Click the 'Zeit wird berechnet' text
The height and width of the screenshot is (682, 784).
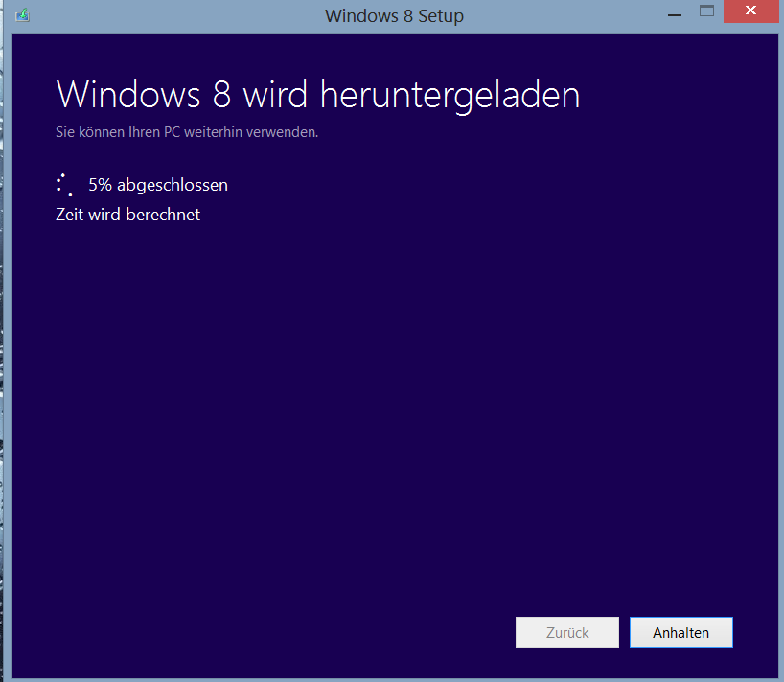128,215
